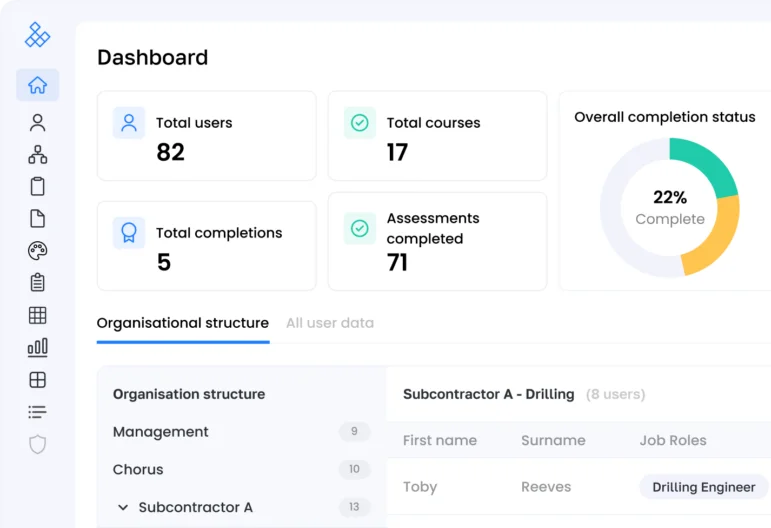This screenshot has height=528, width=771.
Task: Click the Total completions value 5
Action: 164,262
